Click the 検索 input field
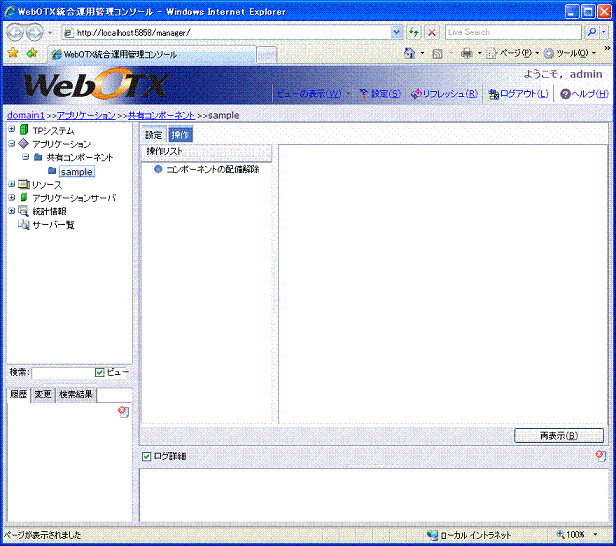This screenshot has height=546, width=616. 62,372
